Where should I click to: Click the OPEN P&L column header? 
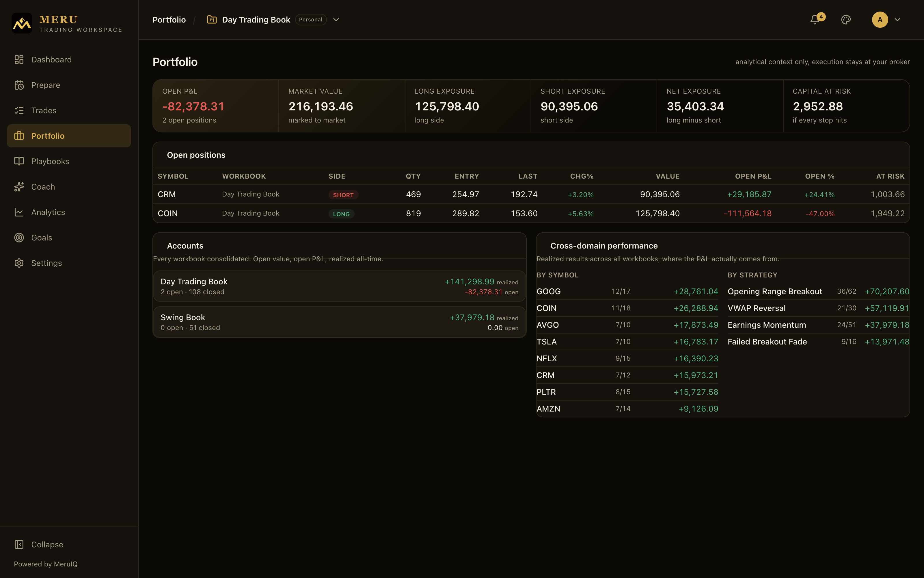coord(753,176)
